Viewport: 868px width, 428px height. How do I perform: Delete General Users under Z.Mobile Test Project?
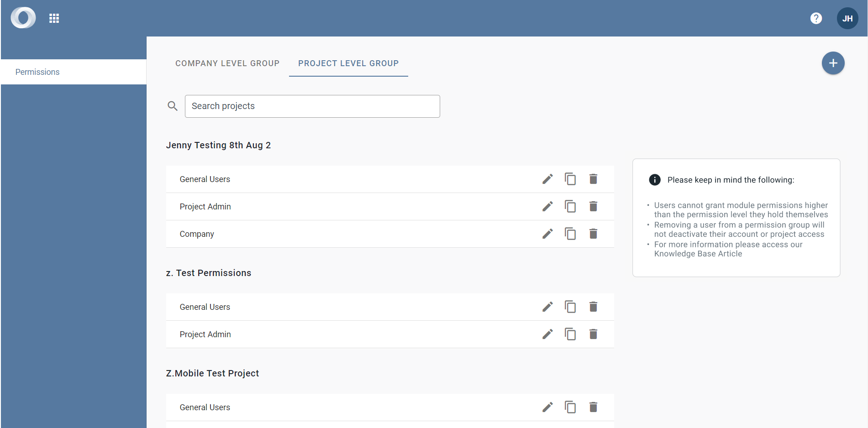pos(593,407)
